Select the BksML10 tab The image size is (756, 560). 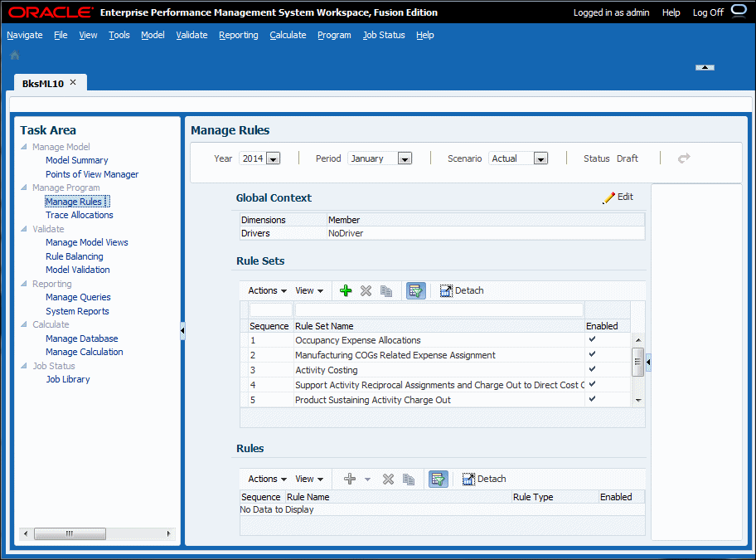43,84
